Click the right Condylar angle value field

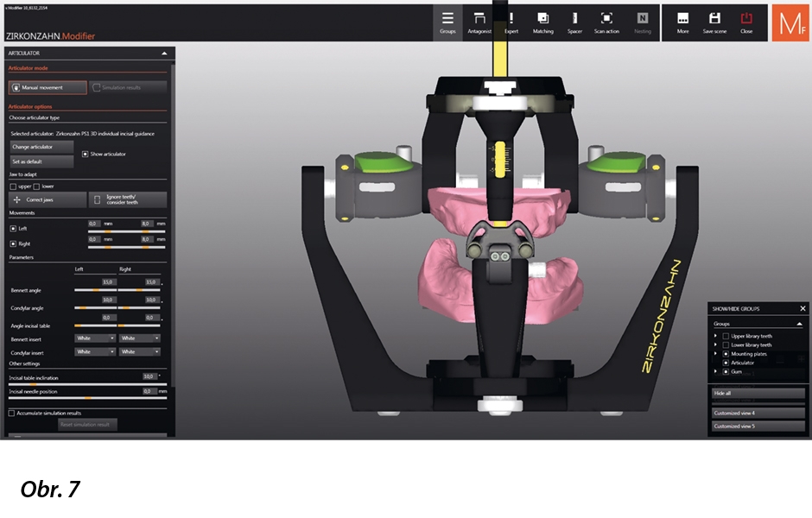tap(152, 300)
